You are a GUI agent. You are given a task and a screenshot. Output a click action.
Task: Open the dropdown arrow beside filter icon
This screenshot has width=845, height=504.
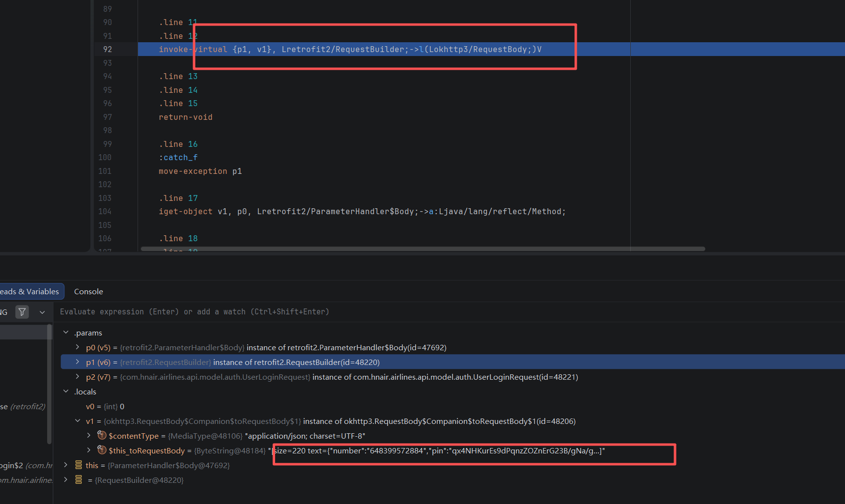(x=42, y=312)
